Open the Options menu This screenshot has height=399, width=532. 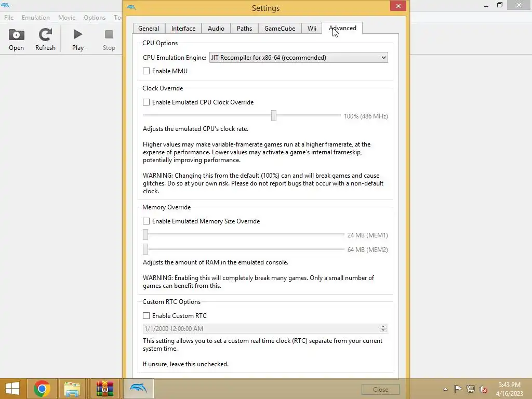point(95,17)
